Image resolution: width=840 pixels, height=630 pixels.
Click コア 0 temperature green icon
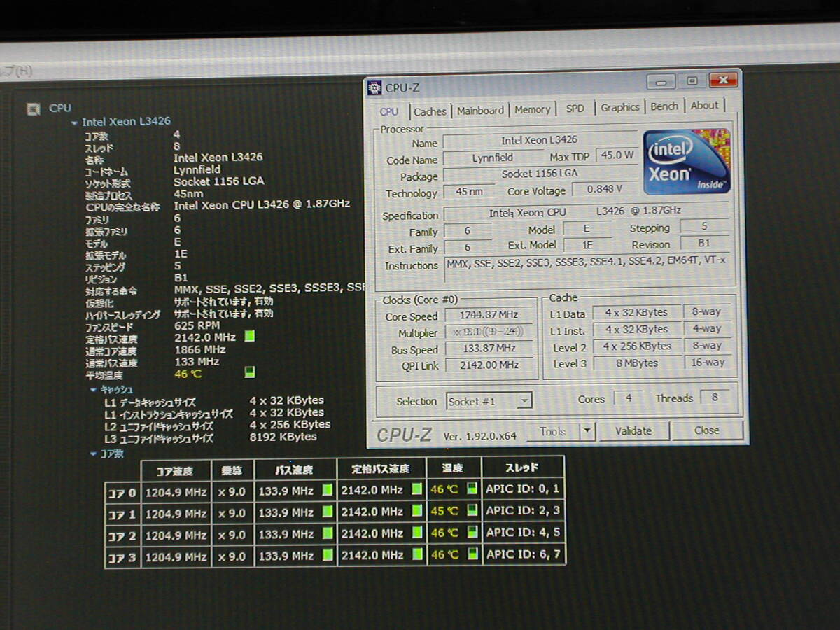472,489
